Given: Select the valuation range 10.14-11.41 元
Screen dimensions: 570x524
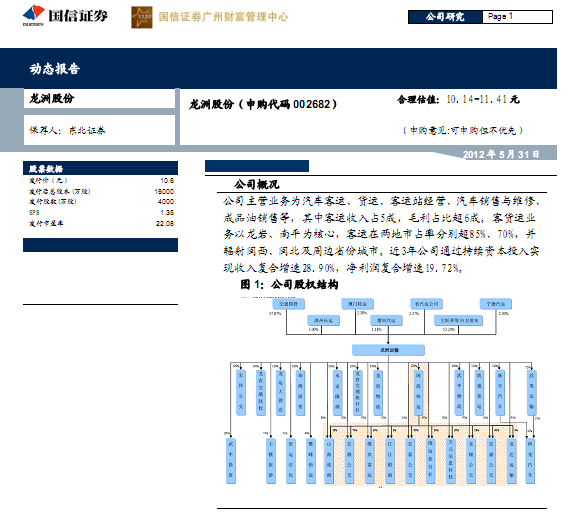Looking at the screenshot, I should (x=483, y=99).
